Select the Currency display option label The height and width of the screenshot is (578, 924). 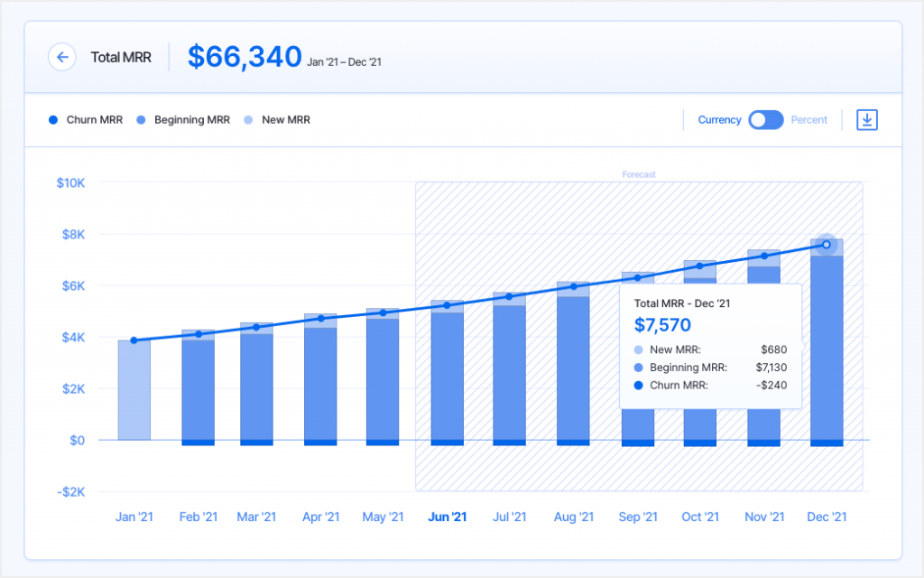point(719,120)
